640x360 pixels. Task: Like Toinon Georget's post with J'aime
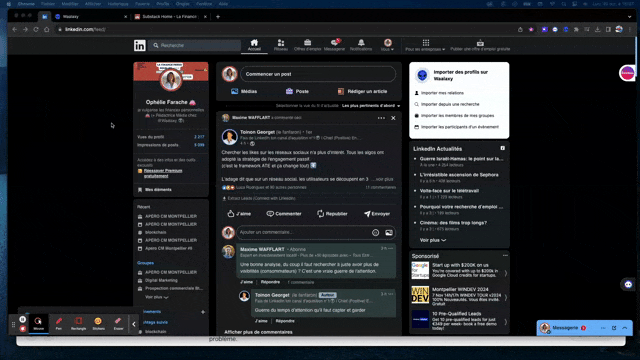[x=239, y=213]
